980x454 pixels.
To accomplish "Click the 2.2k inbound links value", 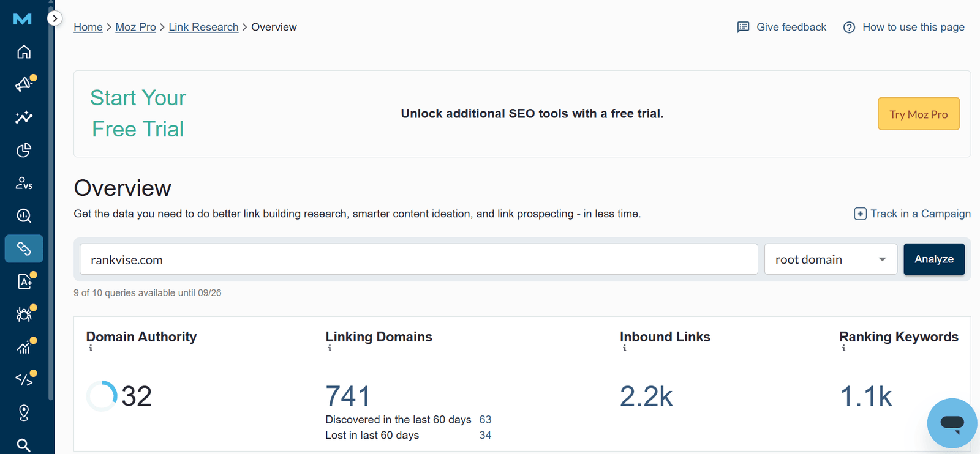I will [x=646, y=396].
